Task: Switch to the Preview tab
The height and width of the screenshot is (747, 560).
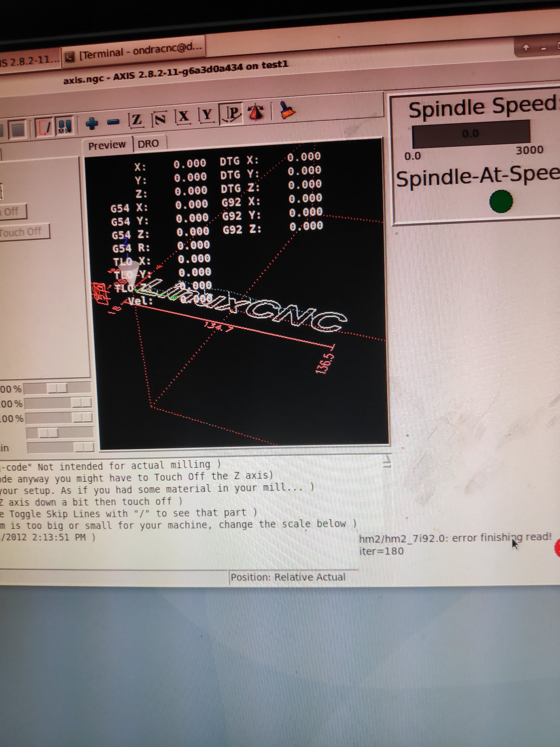Action: click(107, 146)
